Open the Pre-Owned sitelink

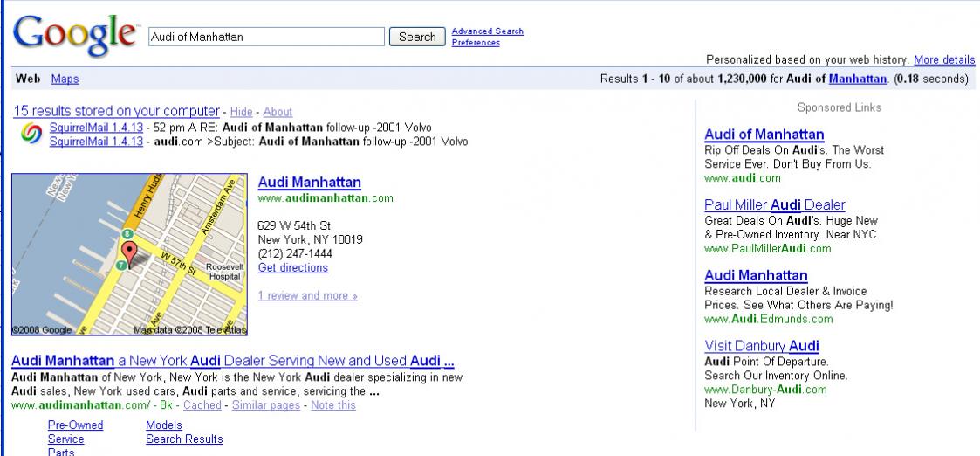[74, 425]
